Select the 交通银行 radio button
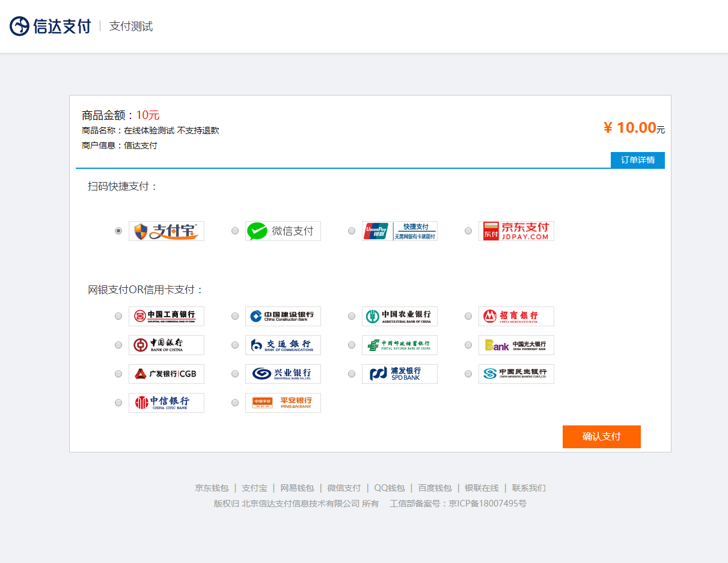Viewport: 728px width, 563px height. pyautogui.click(x=235, y=345)
